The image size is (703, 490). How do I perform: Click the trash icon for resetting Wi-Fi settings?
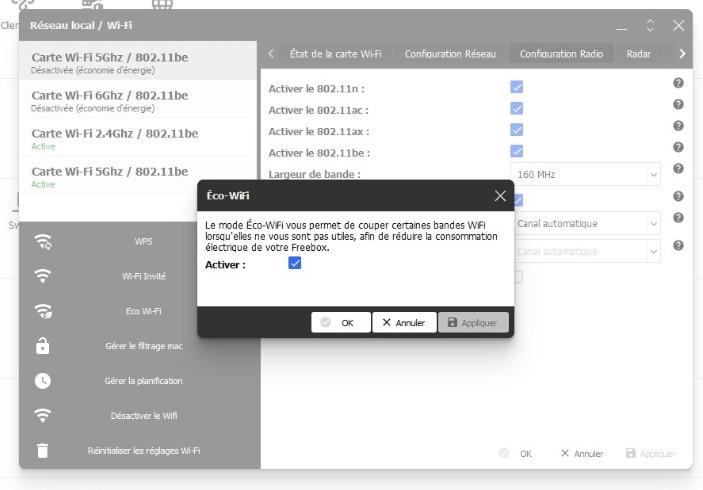(x=43, y=451)
